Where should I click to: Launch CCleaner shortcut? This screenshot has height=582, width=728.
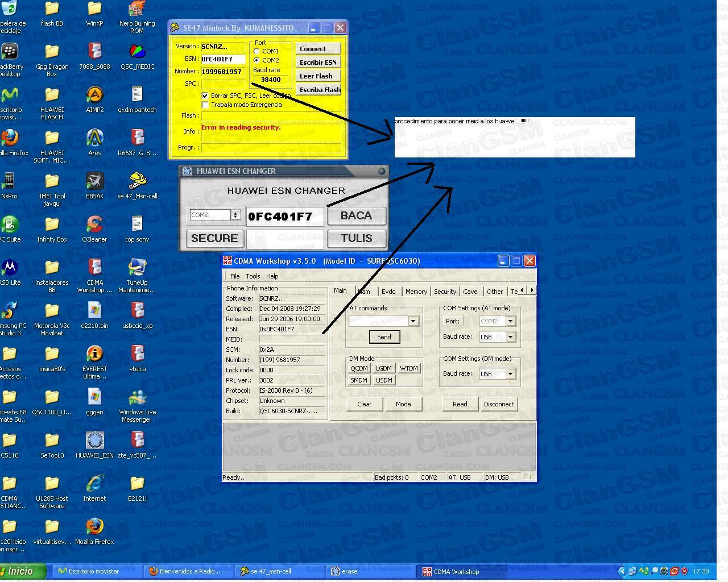click(94, 225)
